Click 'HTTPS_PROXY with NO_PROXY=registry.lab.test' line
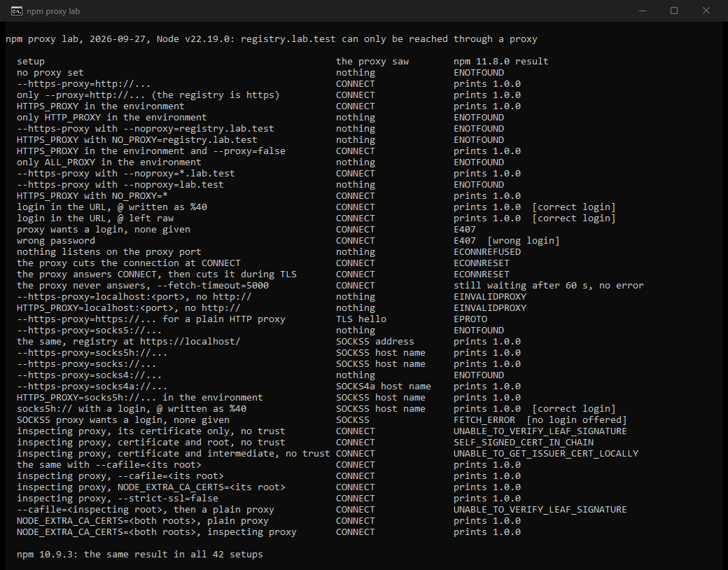728x570 pixels. pos(137,140)
